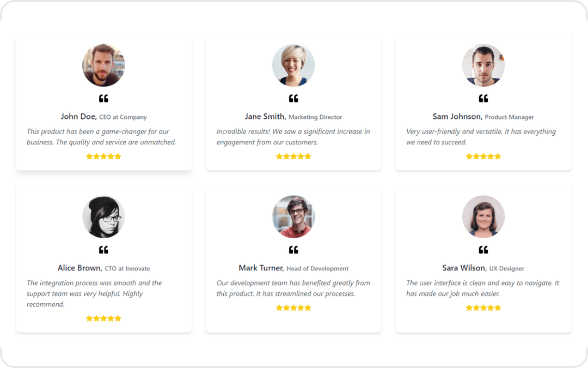Viewport: 588px width, 368px height.
Task: Click the star rating under John Doe's review
Action: pyautogui.click(x=103, y=156)
